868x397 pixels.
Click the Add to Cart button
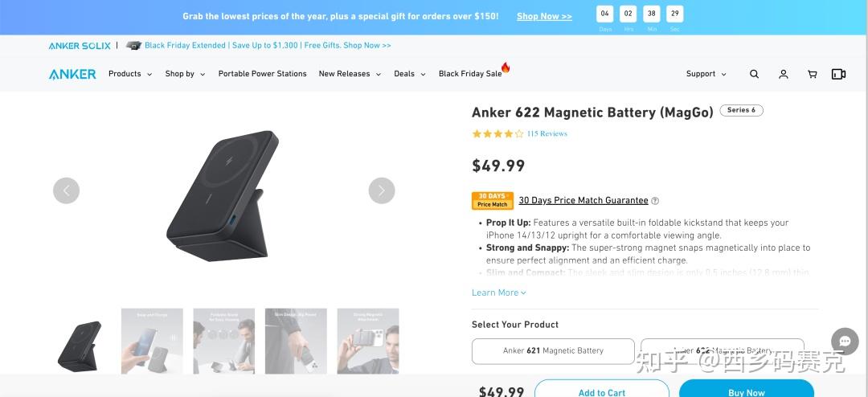[x=601, y=391]
